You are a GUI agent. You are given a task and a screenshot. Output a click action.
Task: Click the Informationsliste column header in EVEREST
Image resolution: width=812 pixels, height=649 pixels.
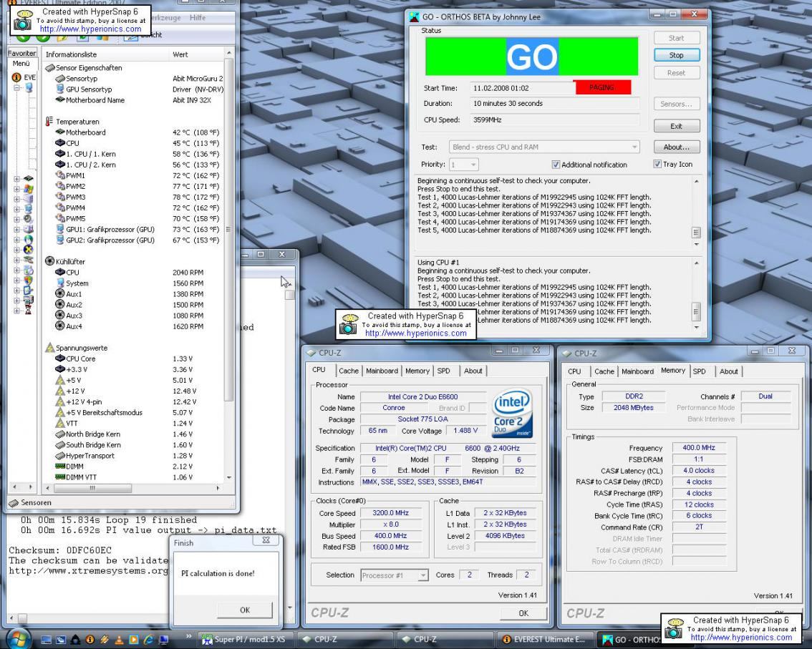click(106, 54)
